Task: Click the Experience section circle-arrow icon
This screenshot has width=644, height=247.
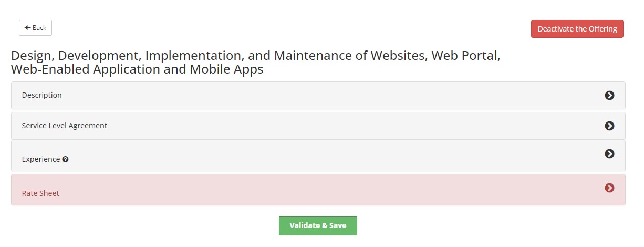Action: 609,153
